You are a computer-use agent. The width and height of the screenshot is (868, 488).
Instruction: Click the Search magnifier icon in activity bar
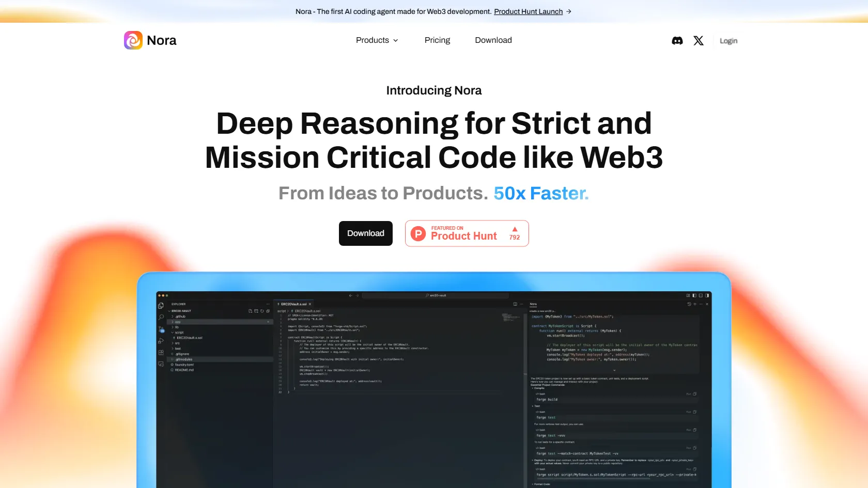coord(161,317)
